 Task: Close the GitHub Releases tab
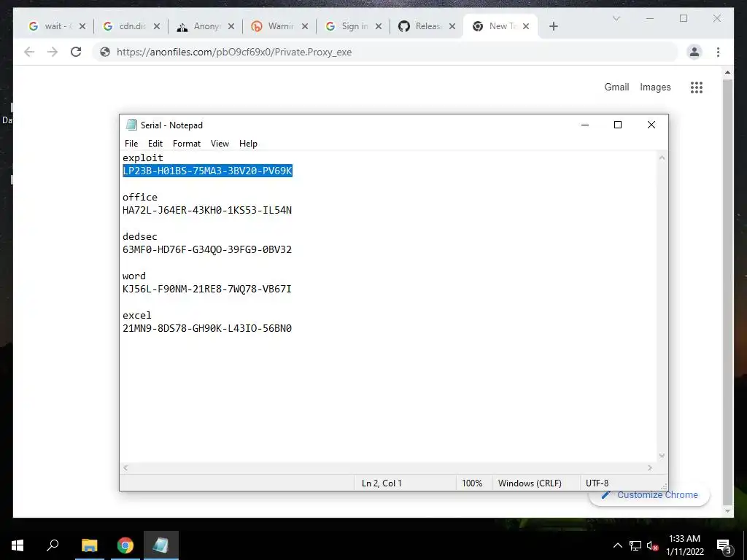[452, 26]
